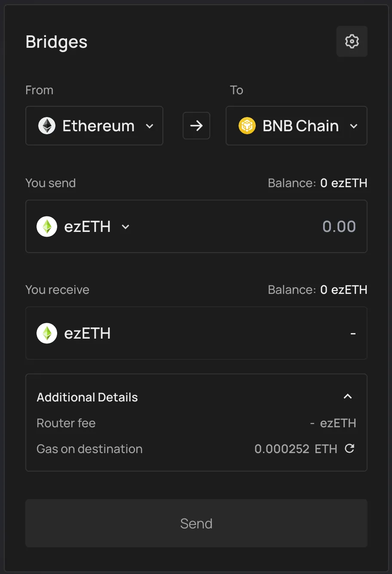Refresh the gas on destination estimate
Viewport: 392px width, 574px height.
pyautogui.click(x=350, y=449)
